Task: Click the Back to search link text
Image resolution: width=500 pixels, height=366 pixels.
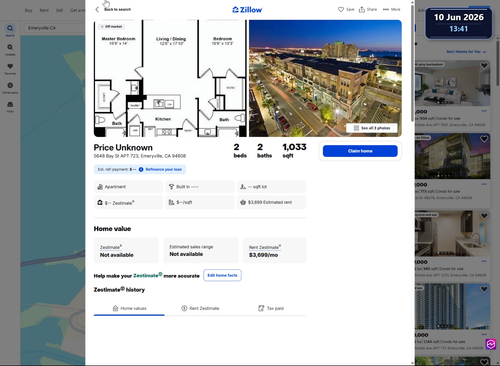Action: click(x=117, y=9)
